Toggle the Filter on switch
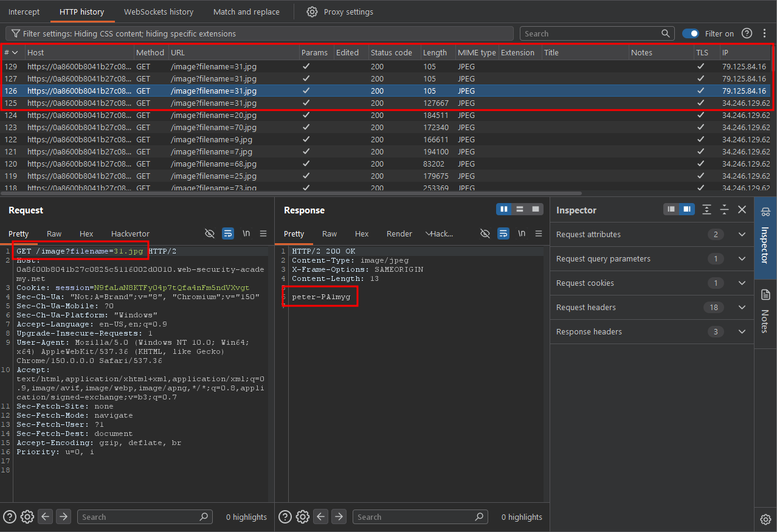Screen dimensions: 777x532 [691, 33]
